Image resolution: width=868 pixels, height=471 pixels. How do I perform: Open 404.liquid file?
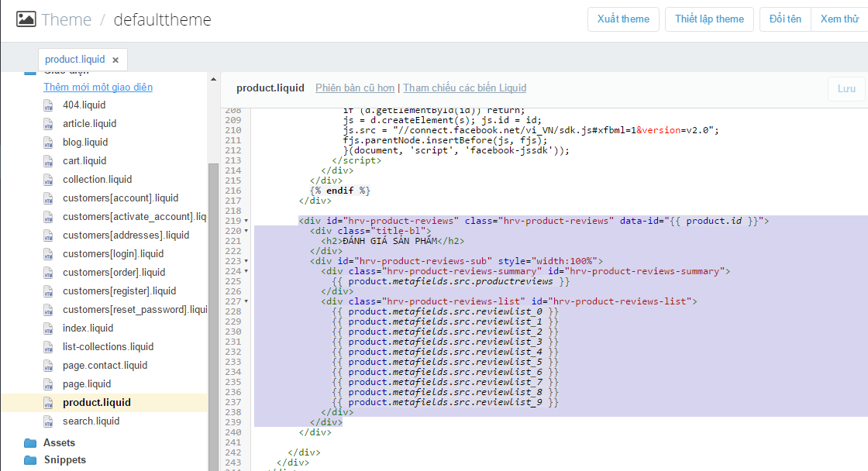84,105
